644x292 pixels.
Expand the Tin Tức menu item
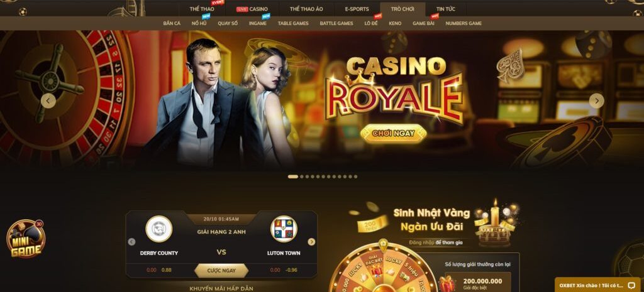[446, 9]
